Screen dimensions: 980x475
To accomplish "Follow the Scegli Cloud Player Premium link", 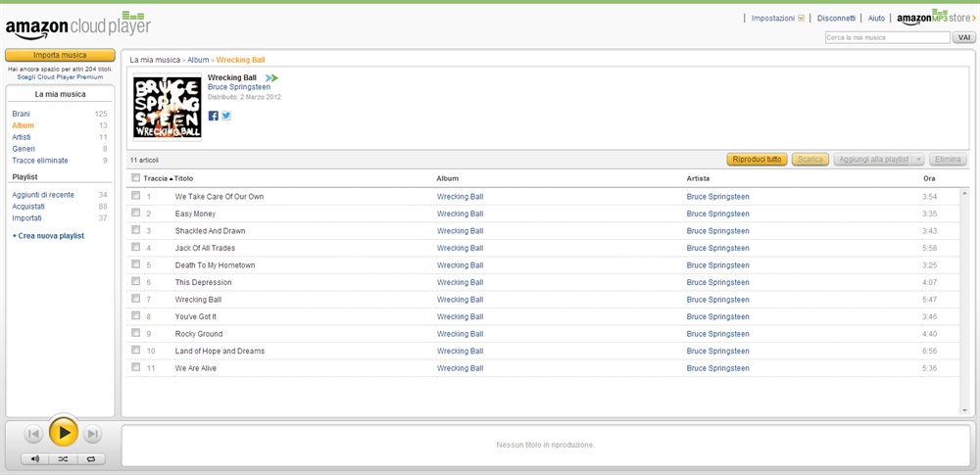I will coord(60,76).
